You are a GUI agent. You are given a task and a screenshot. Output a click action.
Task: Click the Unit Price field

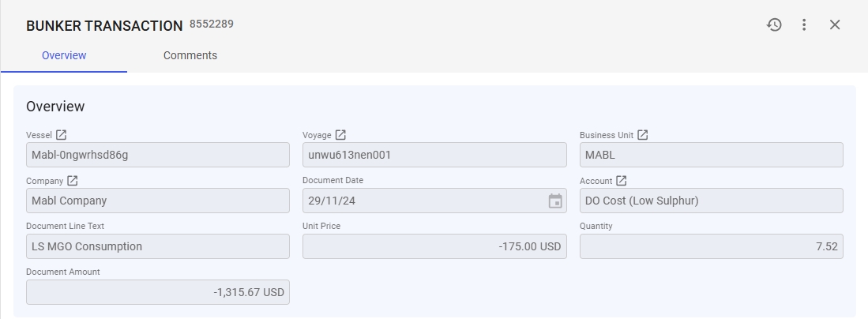point(434,246)
